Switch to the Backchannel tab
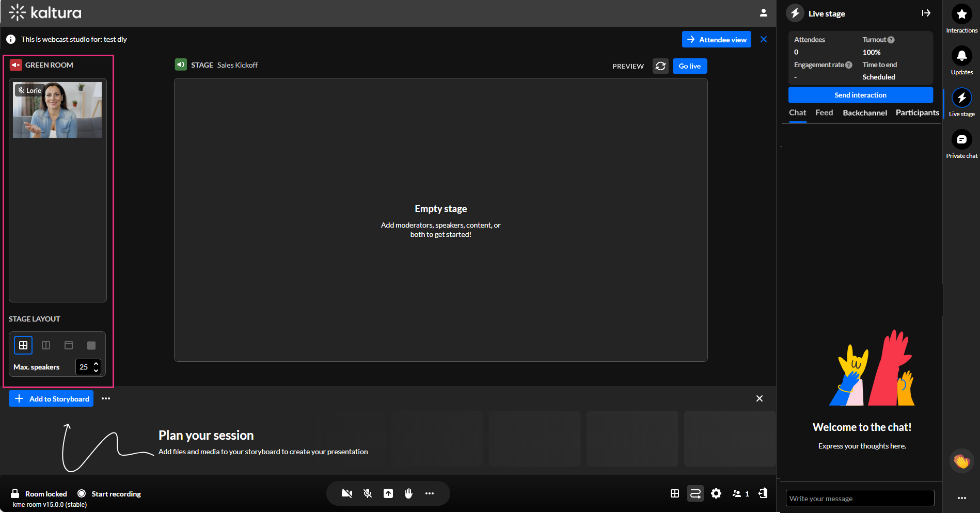980x513 pixels. [x=865, y=113]
